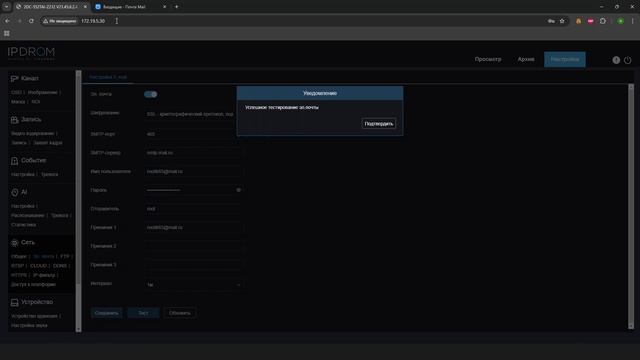Open the Просмотр tab
Image resolution: width=640 pixels, height=360 pixels.
(x=488, y=59)
